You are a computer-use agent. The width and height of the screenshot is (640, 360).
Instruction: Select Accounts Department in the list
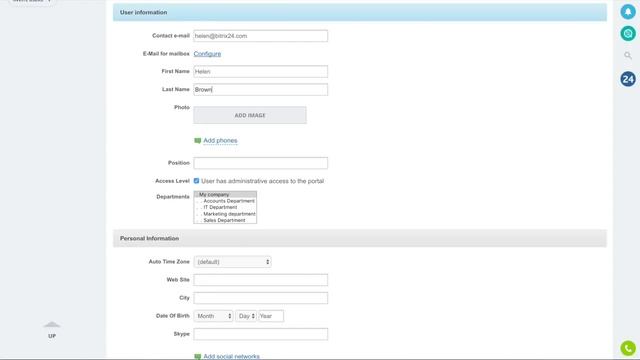[225, 201]
